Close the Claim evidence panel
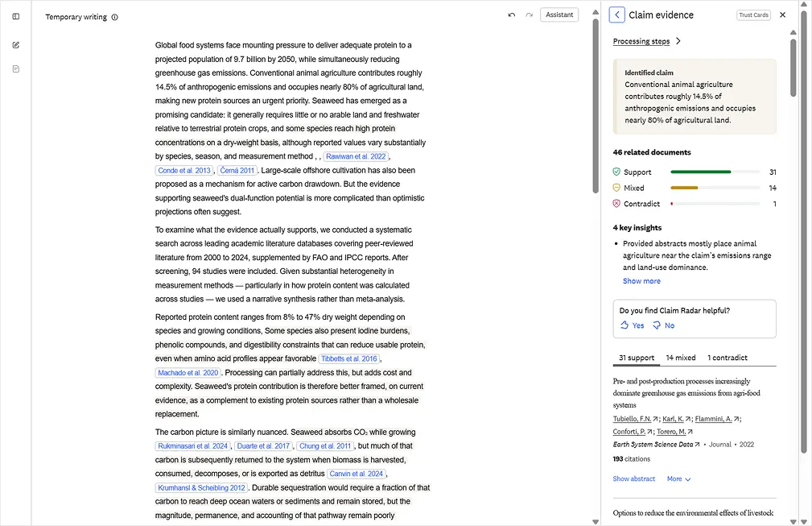Viewport: 812px width, 526px height. pos(782,15)
